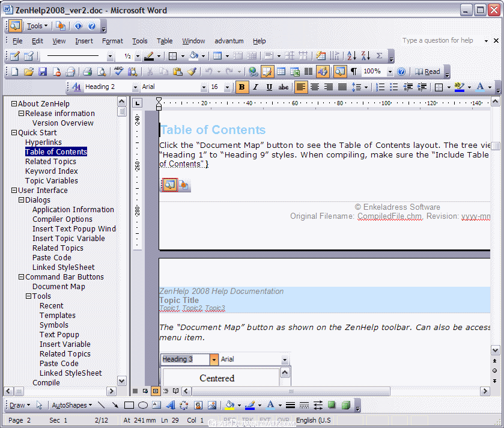The image size is (504, 428).
Task: Select the Rectangle shape in Drawing toolbar
Action: click(129, 405)
